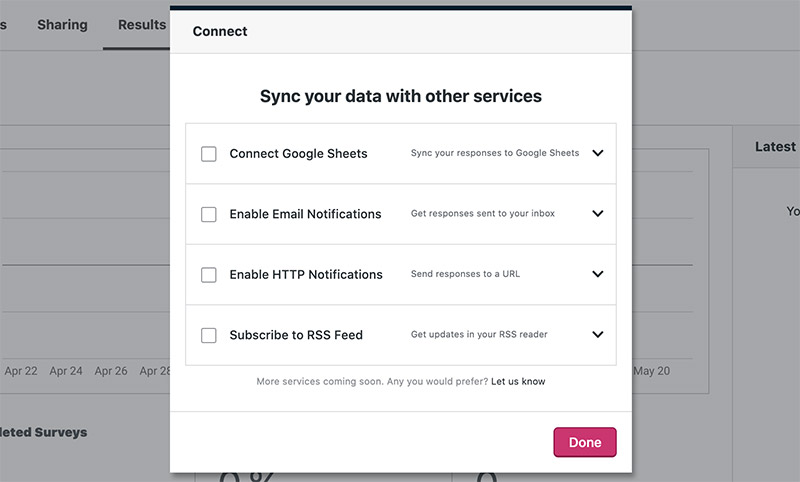
Task: Click the Connect Google Sheets label
Action: [x=298, y=154]
